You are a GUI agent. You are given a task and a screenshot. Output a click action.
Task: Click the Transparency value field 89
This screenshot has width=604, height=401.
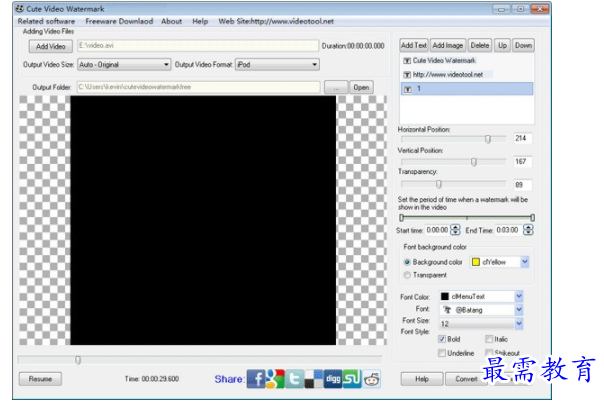[523, 185]
